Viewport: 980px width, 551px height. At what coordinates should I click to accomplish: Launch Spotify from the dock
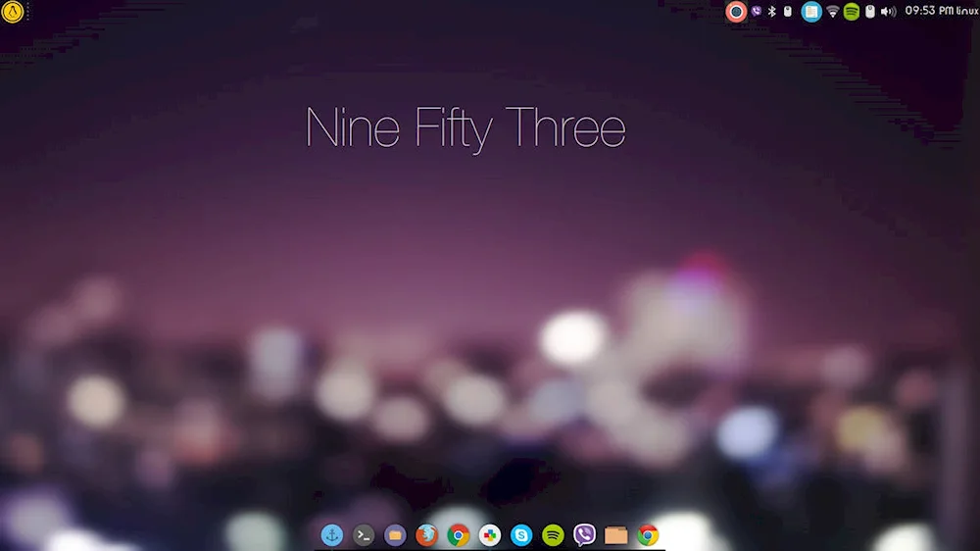pos(553,535)
